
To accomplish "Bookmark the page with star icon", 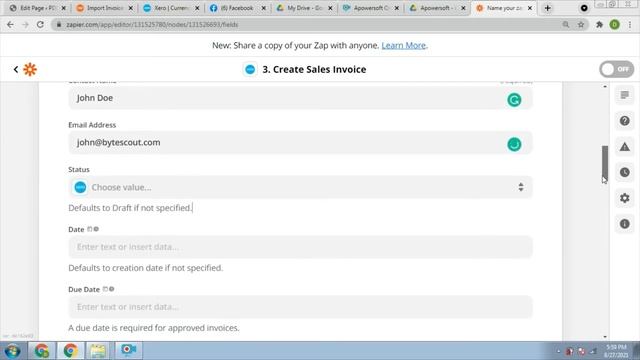I will point(581,24).
